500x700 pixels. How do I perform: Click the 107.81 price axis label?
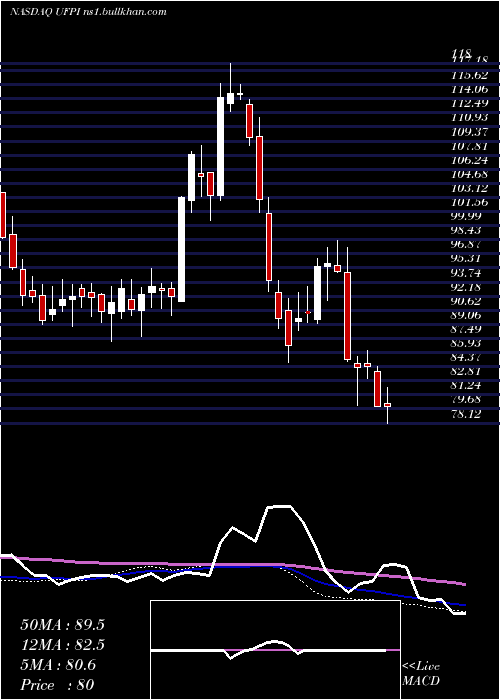(x=469, y=146)
